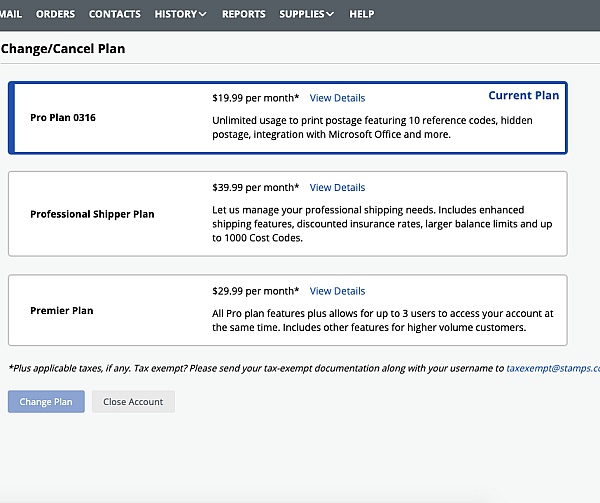
Task: Expand the SUPPLIES dropdown menu
Action: point(306,14)
